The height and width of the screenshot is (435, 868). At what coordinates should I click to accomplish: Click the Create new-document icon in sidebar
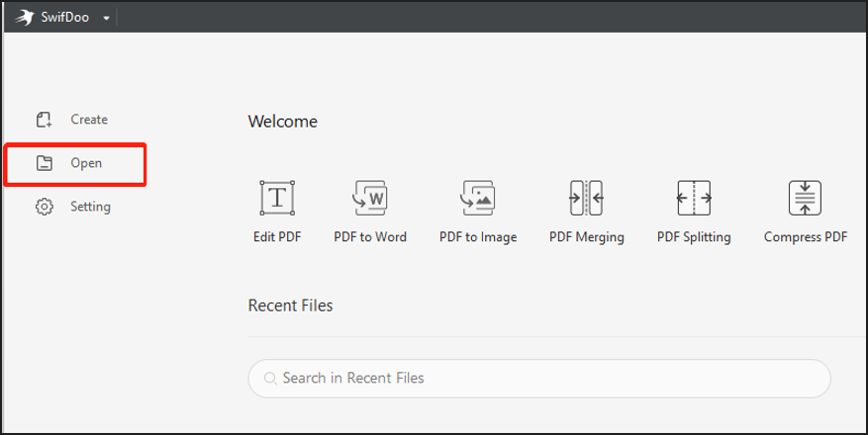[x=44, y=120]
